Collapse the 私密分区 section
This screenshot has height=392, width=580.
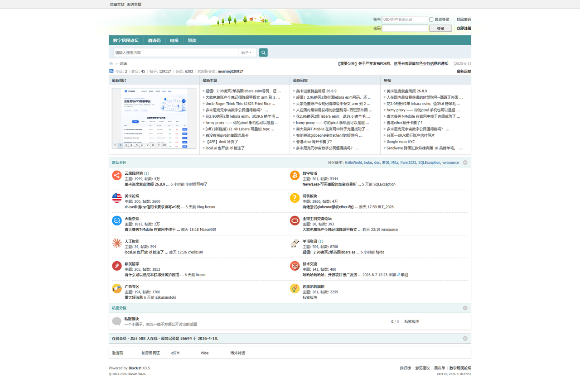click(465, 308)
